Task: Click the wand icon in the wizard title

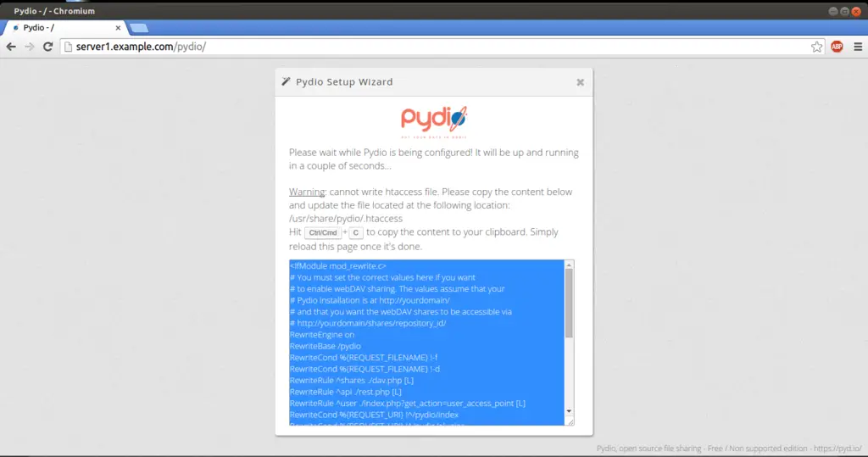Action: (x=286, y=81)
